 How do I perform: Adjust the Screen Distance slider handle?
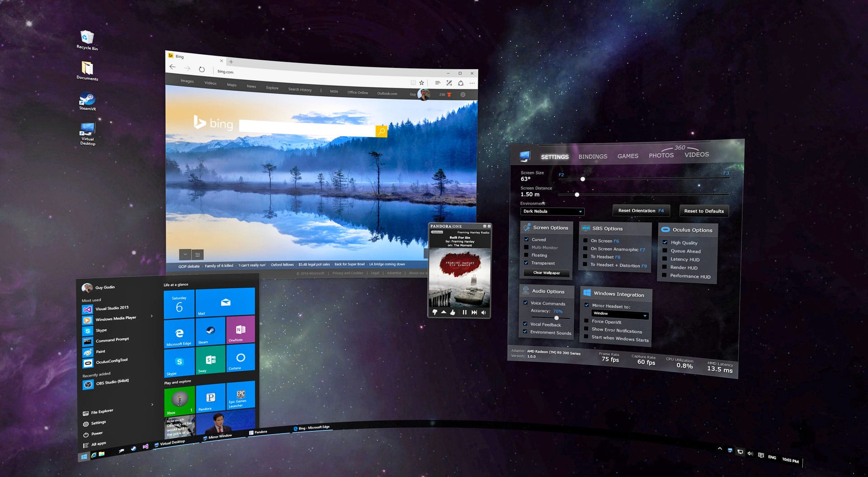pyautogui.click(x=577, y=194)
